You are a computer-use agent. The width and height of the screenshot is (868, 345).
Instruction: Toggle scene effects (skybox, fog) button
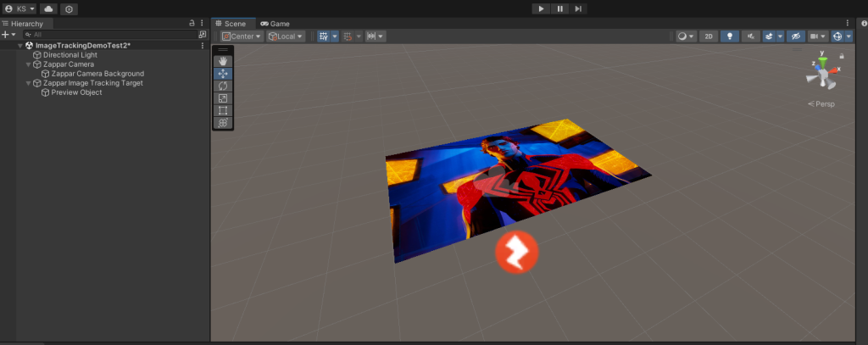(768, 36)
